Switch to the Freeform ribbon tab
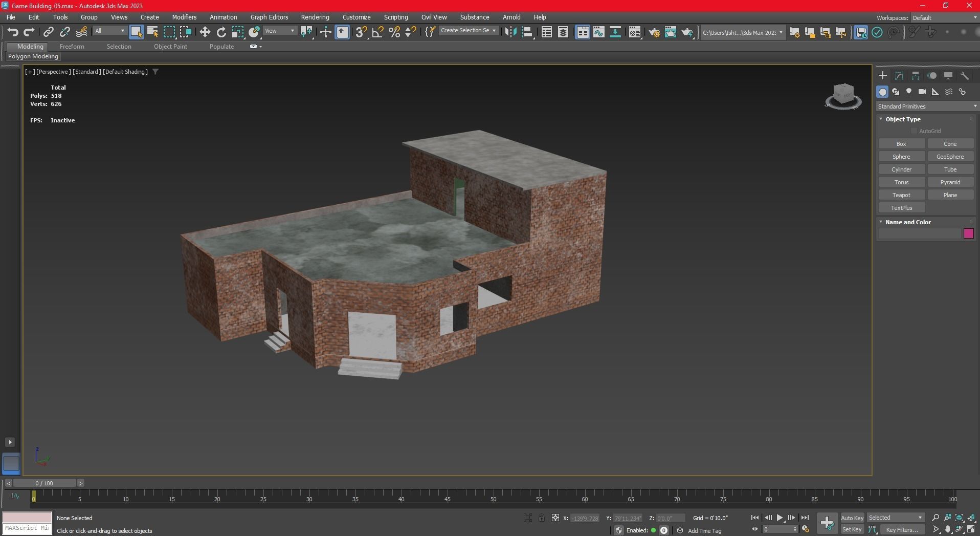This screenshot has width=980, height=536. point(72,47)
